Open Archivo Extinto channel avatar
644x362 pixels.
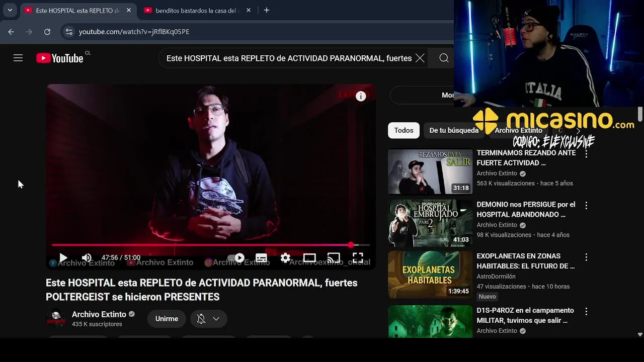point(56,319)
